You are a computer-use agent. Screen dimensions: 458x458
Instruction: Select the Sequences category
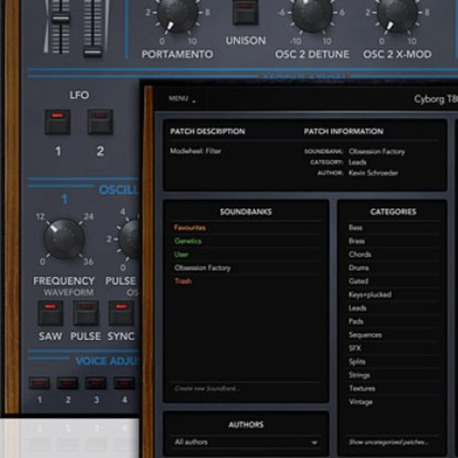coord(393,335)
